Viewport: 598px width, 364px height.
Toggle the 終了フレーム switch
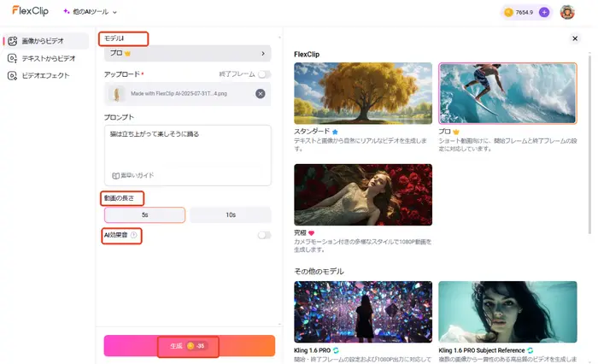click(x=264, y=74)
